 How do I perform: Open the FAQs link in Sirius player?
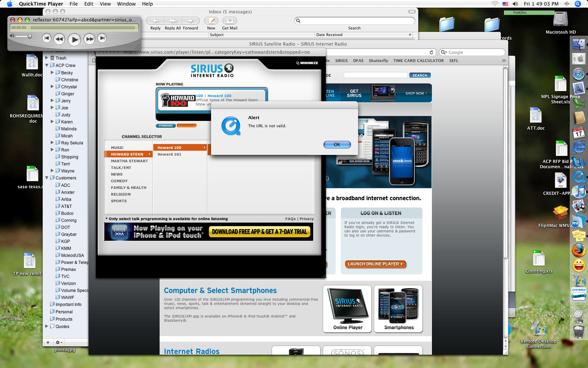(290, 219)
